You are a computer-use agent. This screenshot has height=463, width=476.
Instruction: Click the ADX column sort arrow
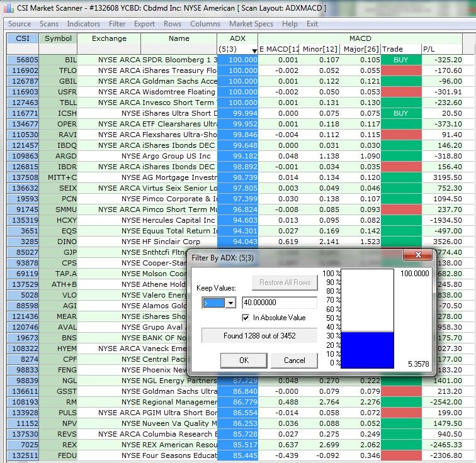click(x=254, y=50)
